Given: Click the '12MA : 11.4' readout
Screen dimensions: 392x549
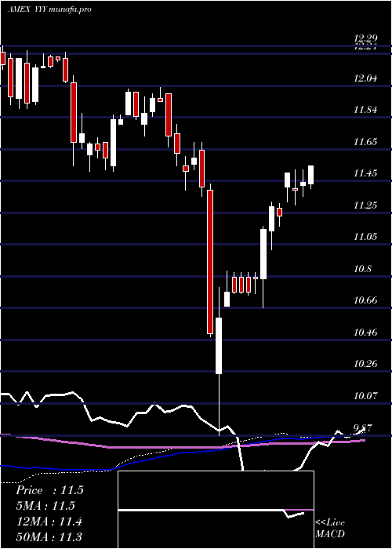Looking at the screenshot, I should click(49, 522).
